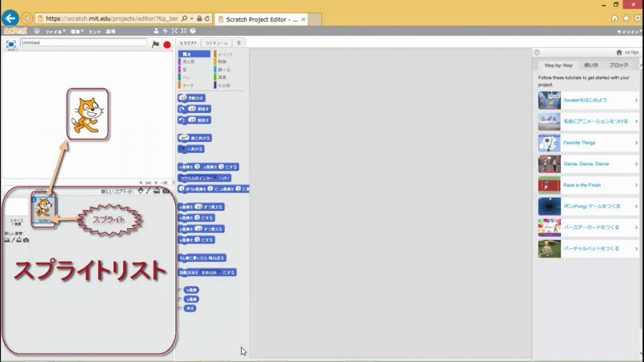Select the duplicate stamp tool
The height and width of the screenshot is (362, 644).
coord(156,31)
